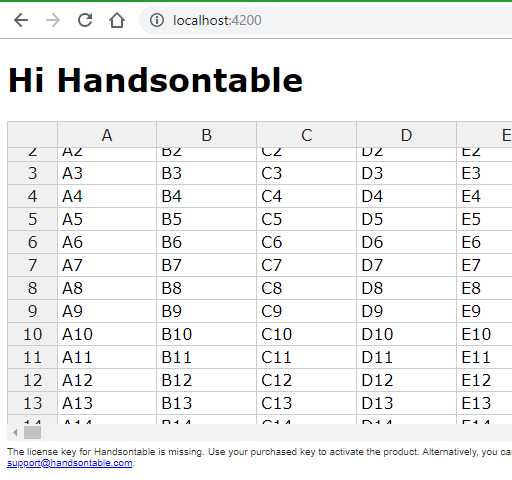Image resolution: width=512 pixels, height=480 pixels.
Task: Click the browser back arrow
Action: click(21, 20)
